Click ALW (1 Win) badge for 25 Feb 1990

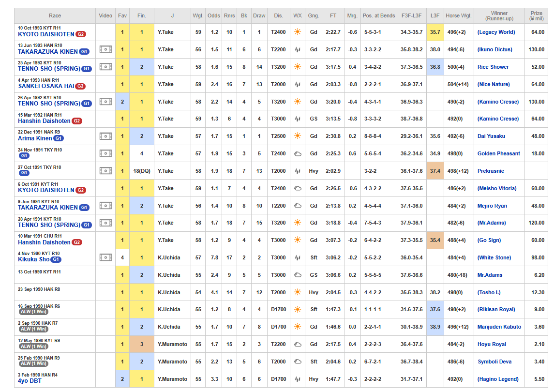(x=33, y=363)
